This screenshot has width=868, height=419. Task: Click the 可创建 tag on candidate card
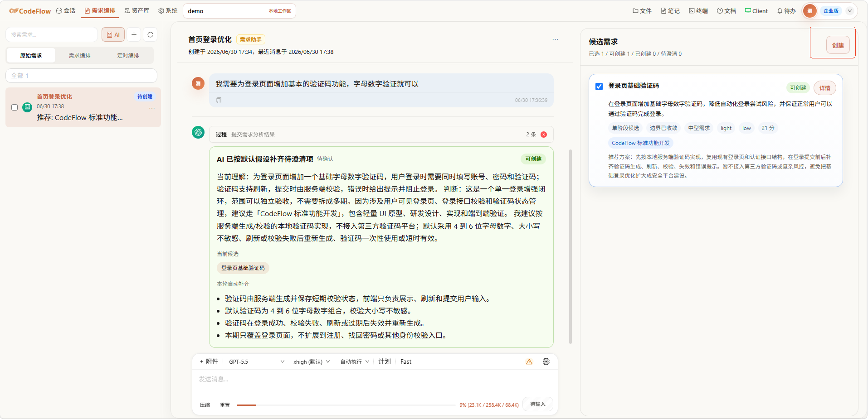coord(798,88)
